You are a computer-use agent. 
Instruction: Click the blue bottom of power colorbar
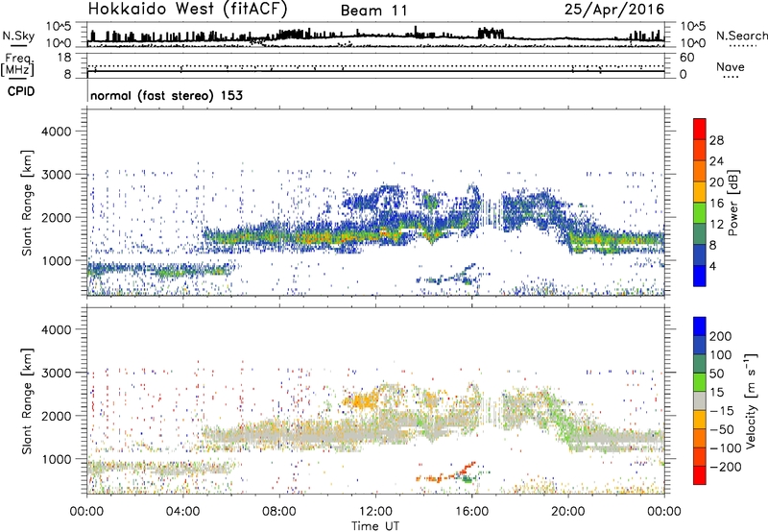[x=700, y=277]
